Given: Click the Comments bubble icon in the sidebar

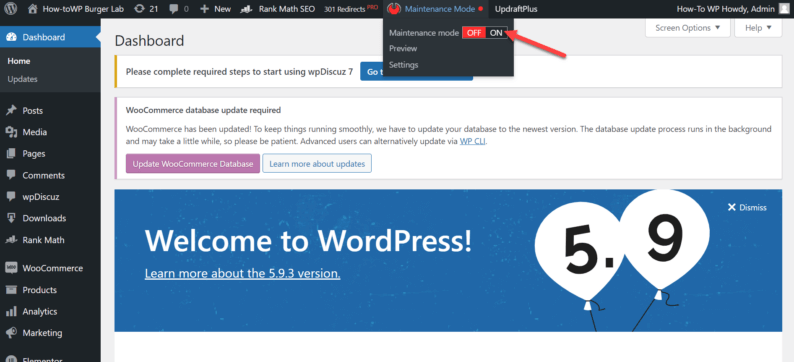Looking at the screenshot, I should [x=11, y=175].
